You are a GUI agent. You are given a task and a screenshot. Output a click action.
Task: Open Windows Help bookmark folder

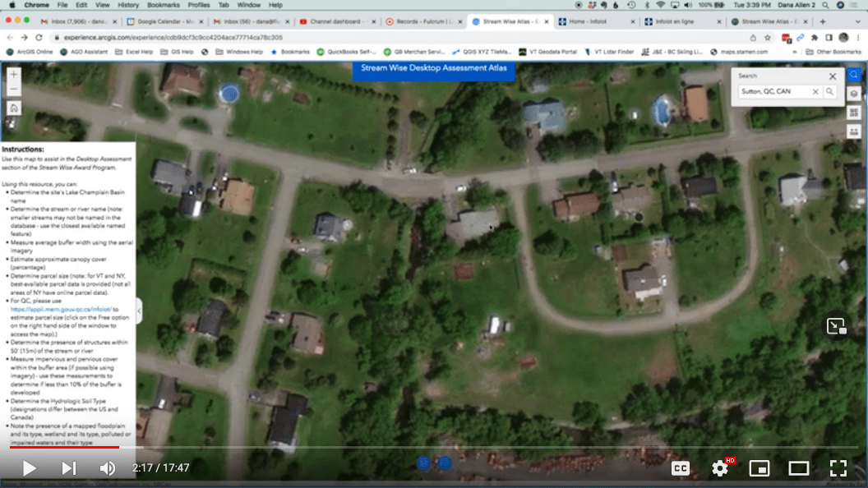tap(239, 52)
